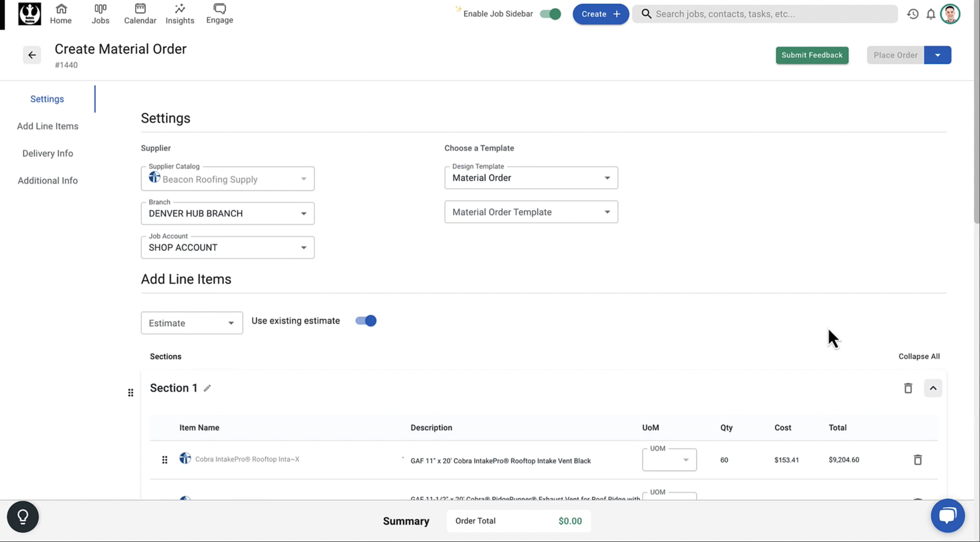The height and width of the screenshot is (542, 980).
Task: Collapse Section 1 with its chevron
Action: [x=933, y=388]
